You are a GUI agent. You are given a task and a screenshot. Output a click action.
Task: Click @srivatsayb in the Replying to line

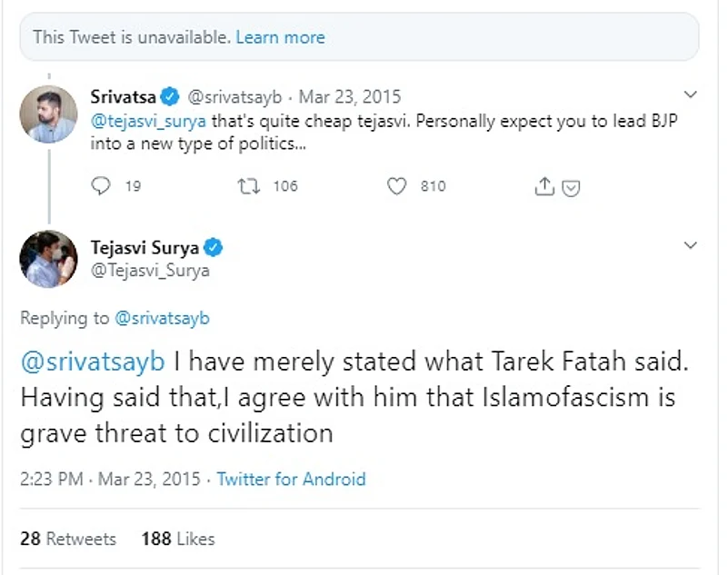click(163, 319)
